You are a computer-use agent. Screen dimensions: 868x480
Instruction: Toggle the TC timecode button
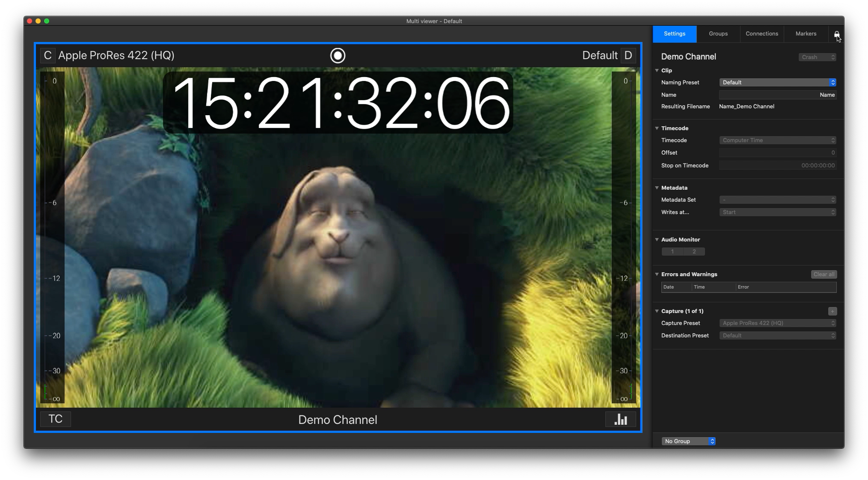click(x=56, y=419)
